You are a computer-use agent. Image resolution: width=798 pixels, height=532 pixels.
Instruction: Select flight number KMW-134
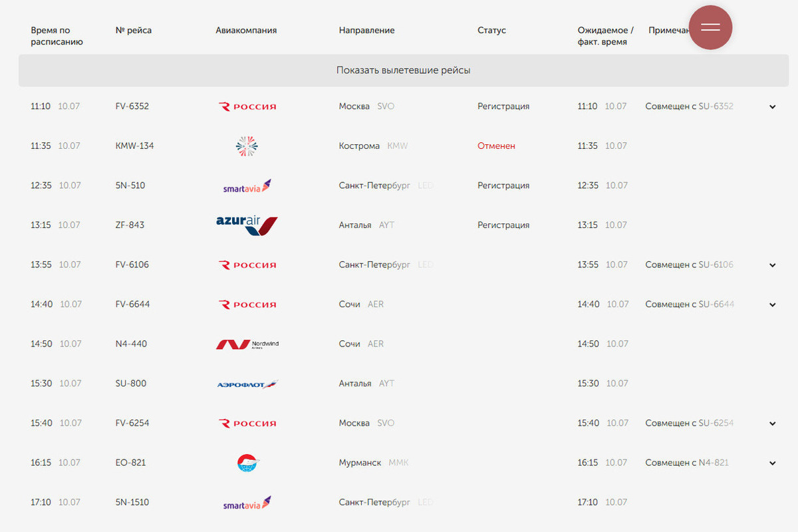(134, 146)
